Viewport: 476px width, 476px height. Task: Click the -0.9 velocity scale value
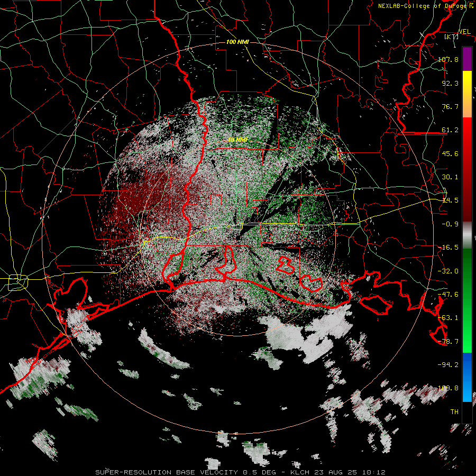tap(450, 224)
